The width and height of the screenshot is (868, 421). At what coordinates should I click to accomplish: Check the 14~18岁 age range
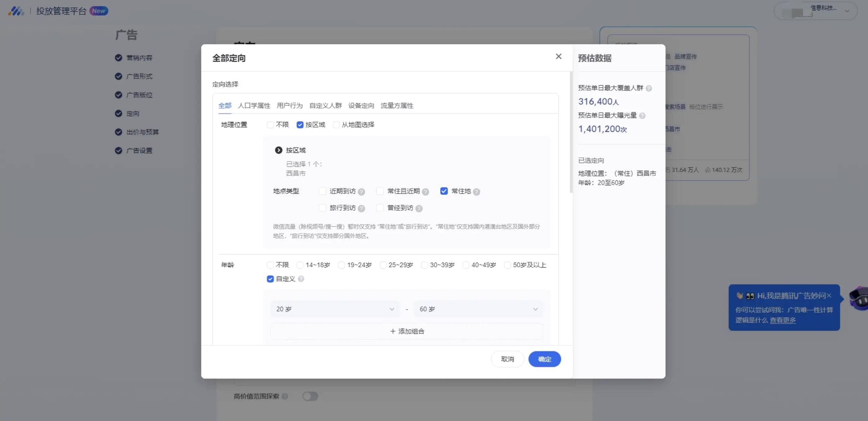[300, 265]
